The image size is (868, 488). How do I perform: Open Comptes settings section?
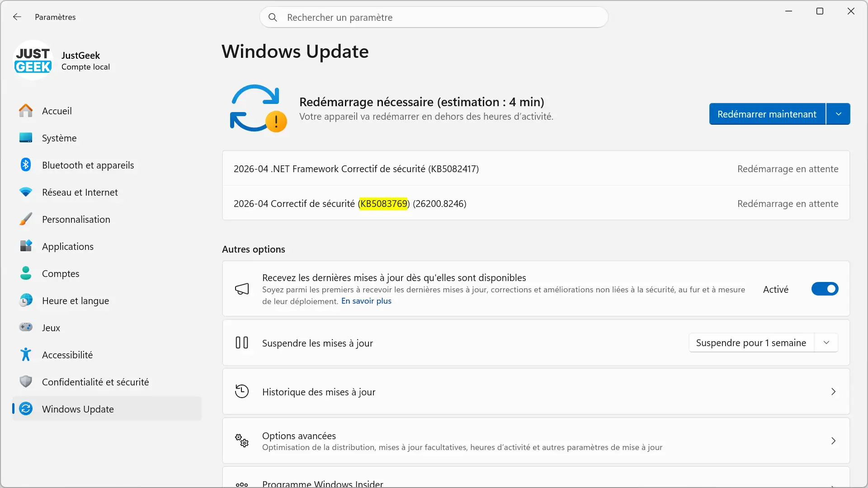[x=107, y=273]
